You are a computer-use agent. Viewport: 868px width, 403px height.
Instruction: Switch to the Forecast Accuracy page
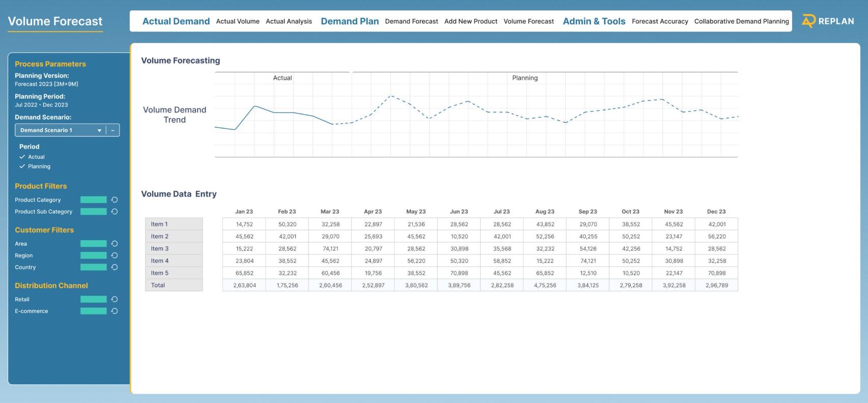[660, 21]
